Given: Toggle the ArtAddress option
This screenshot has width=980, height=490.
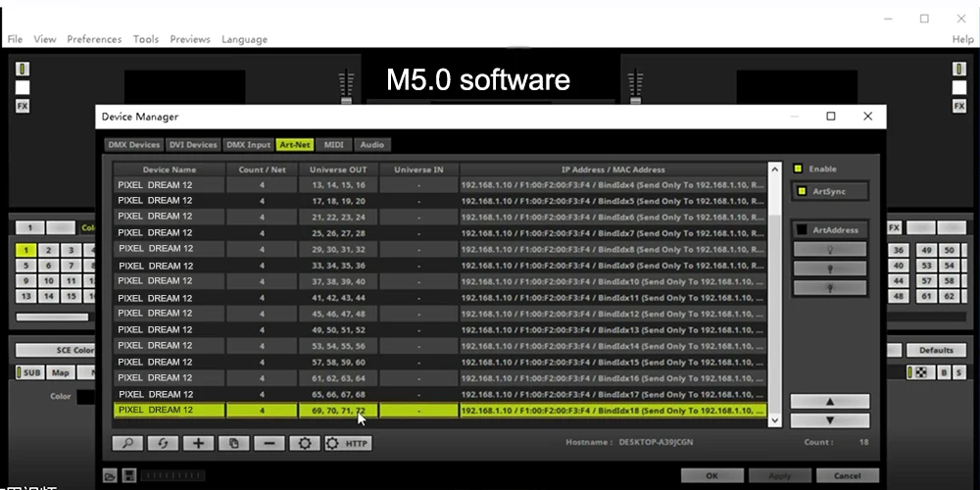Looking at the screenshot, I should click(830, 230).
